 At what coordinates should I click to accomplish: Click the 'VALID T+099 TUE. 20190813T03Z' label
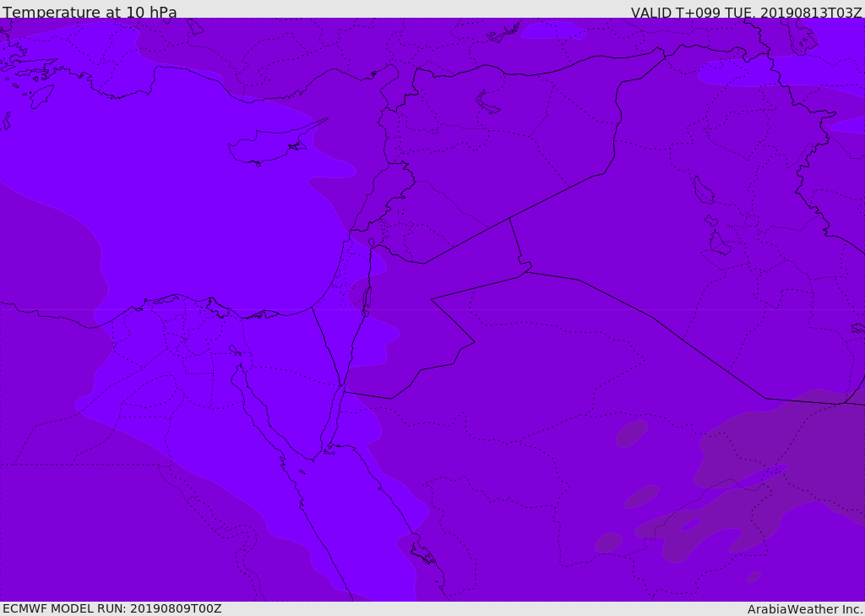(747, 12)
